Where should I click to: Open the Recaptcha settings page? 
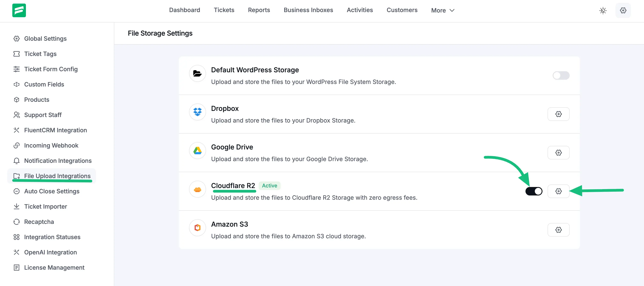point(39,222)
